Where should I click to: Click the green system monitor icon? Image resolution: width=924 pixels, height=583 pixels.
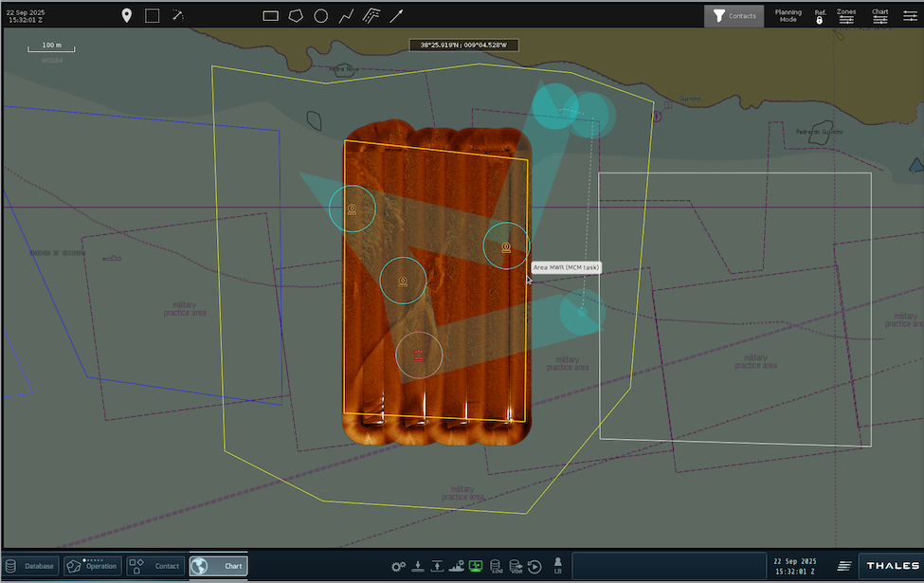tap(476, 566)
